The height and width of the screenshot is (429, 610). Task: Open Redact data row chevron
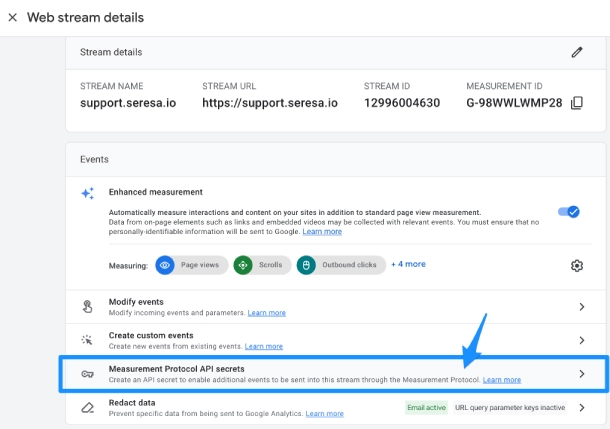click(582, 408)
